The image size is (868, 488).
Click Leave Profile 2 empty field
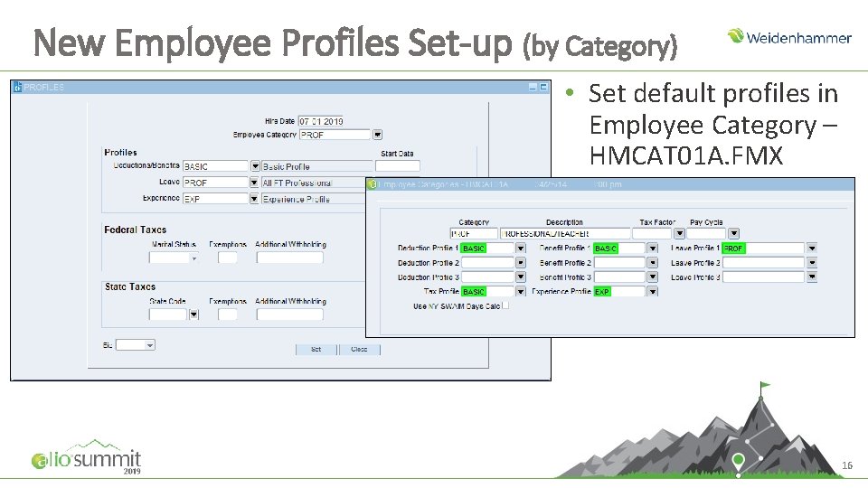coord(763,263)
